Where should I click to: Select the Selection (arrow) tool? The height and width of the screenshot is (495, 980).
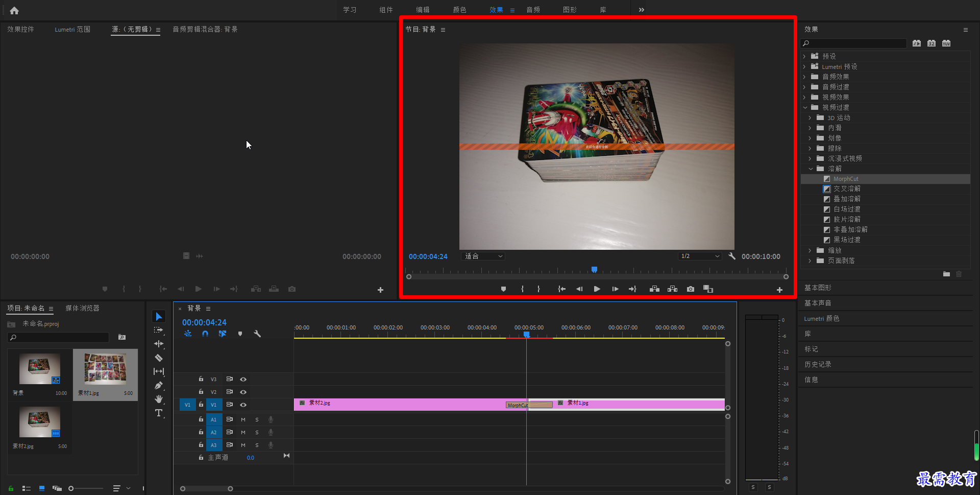[x=159, y=317]
